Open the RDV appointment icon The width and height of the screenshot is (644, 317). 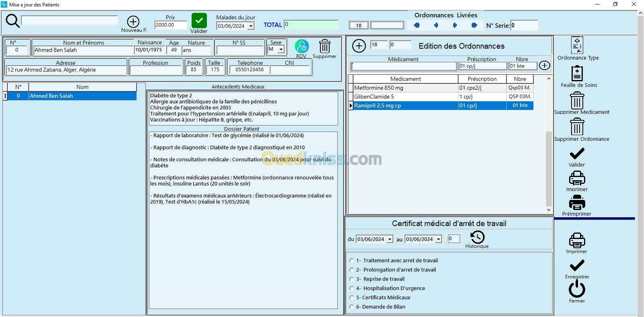[301, 46]
